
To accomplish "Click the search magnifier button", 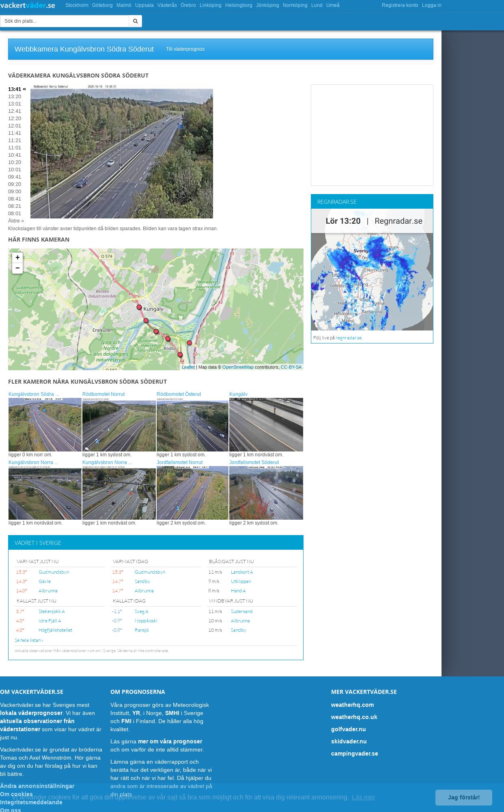I will tap(136, 21).
